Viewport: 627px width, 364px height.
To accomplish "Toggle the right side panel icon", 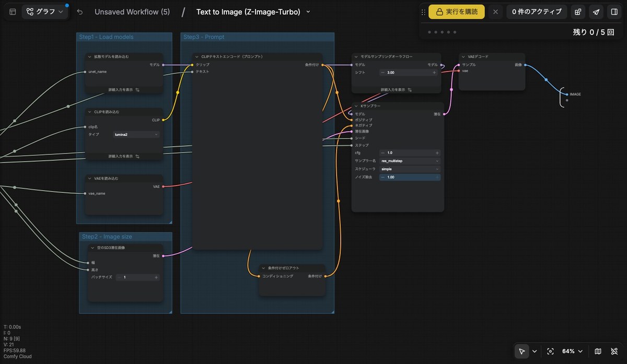I will pos(614,11).
